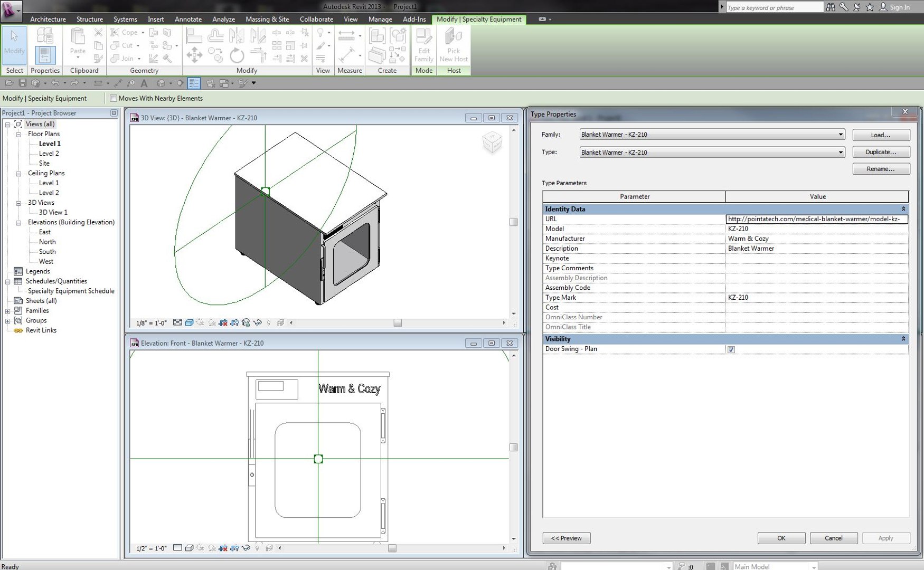This screenshot has height=570, width=924.
Task: Click the URL value field
Action: tap(817, 219)
